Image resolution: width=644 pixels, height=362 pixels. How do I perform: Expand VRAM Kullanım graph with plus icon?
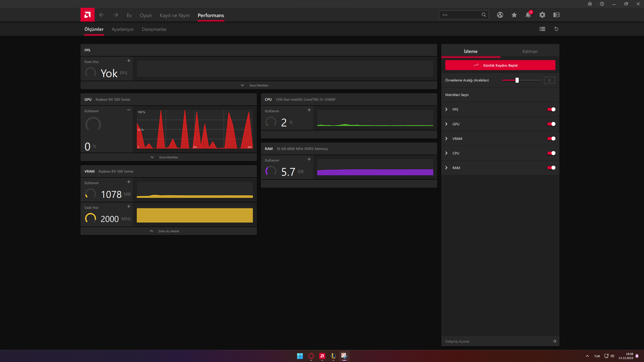(129, 182)
